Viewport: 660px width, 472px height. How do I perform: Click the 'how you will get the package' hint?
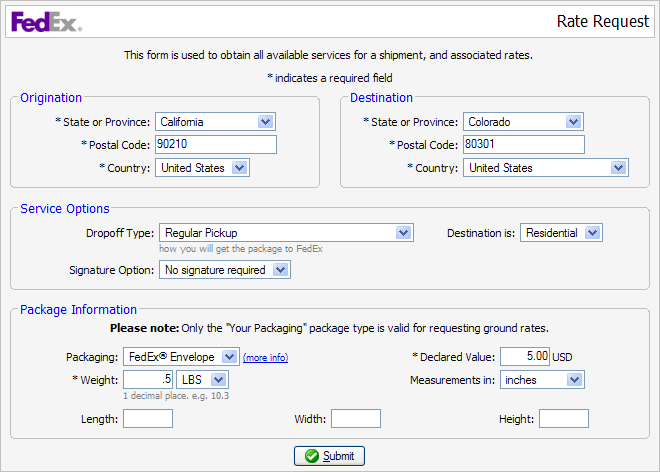tap(241, 249)
